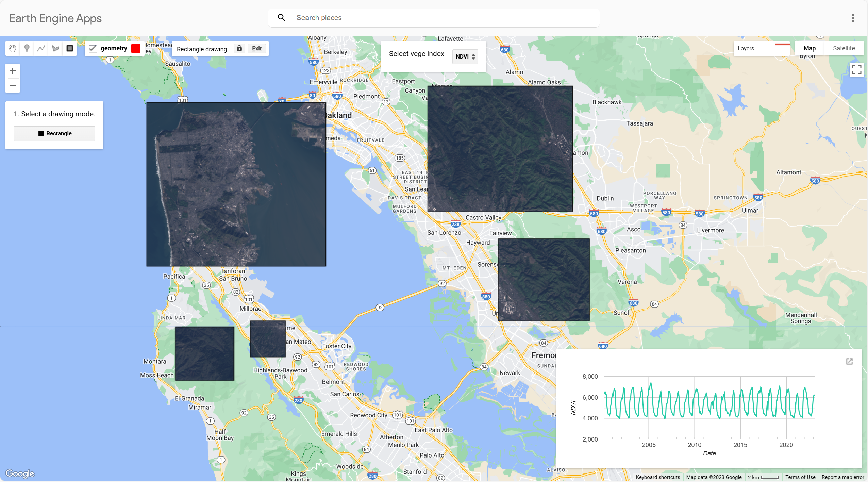Screen dimensions: 868x482
Task: Select the draw line tool
Action: (x=41, y=48)
